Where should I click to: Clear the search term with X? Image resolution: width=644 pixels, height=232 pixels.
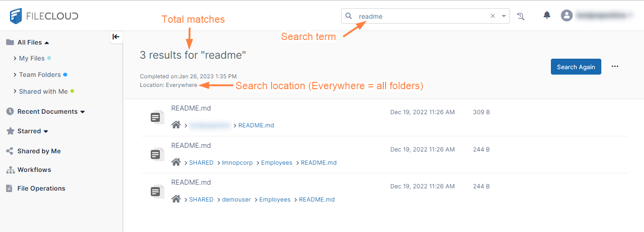point(493,16)
